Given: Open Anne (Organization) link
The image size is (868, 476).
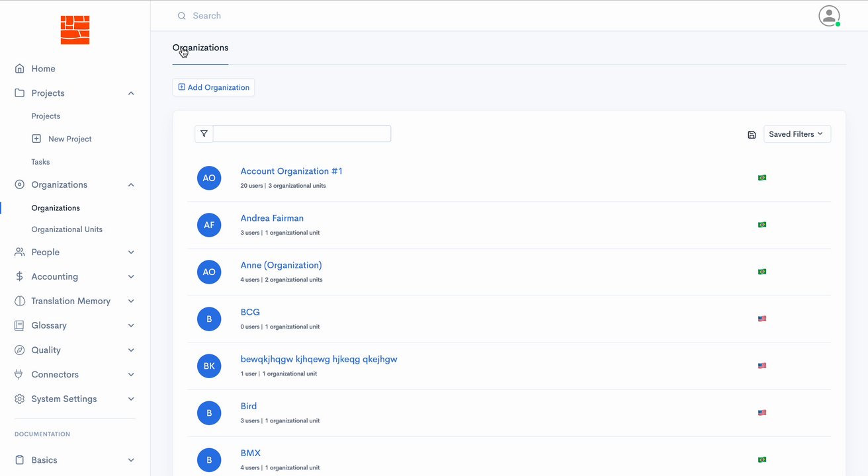Looking at the screenshot, I should pyautogui.click(x=281, y=265).
